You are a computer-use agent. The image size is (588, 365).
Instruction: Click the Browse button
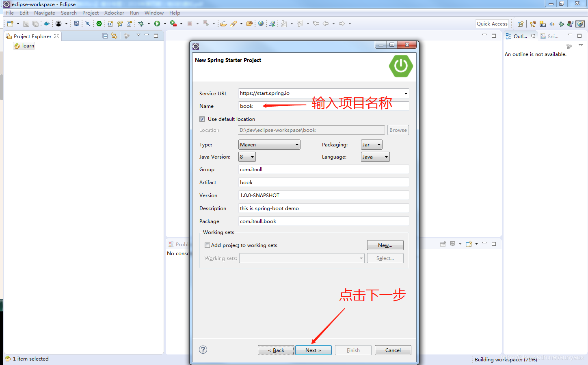click(x=398, y=130)
